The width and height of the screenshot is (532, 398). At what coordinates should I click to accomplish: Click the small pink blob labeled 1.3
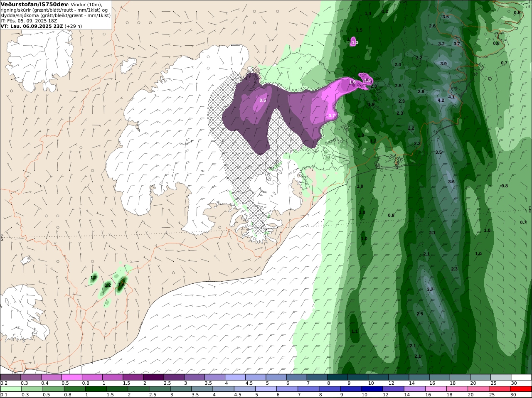354,42
